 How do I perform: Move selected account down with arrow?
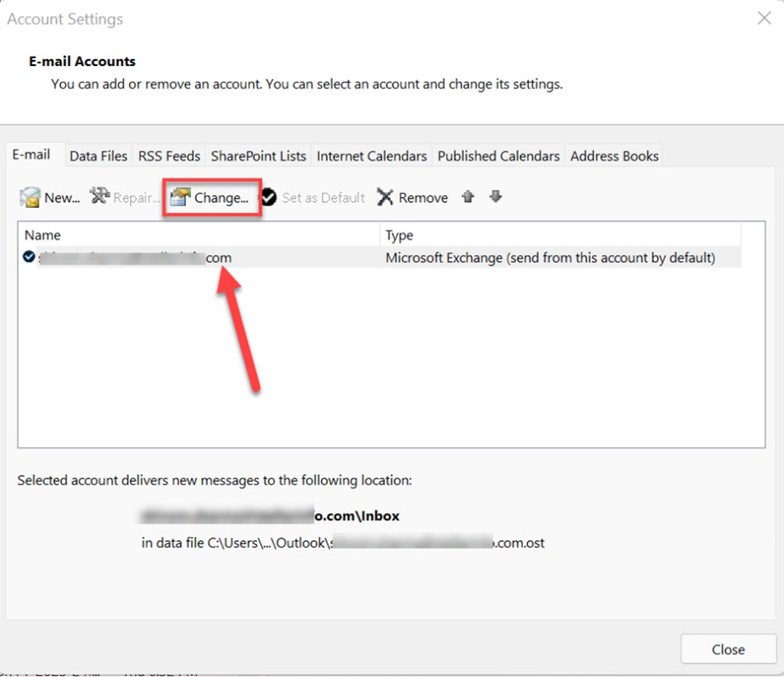coord(496,196)
